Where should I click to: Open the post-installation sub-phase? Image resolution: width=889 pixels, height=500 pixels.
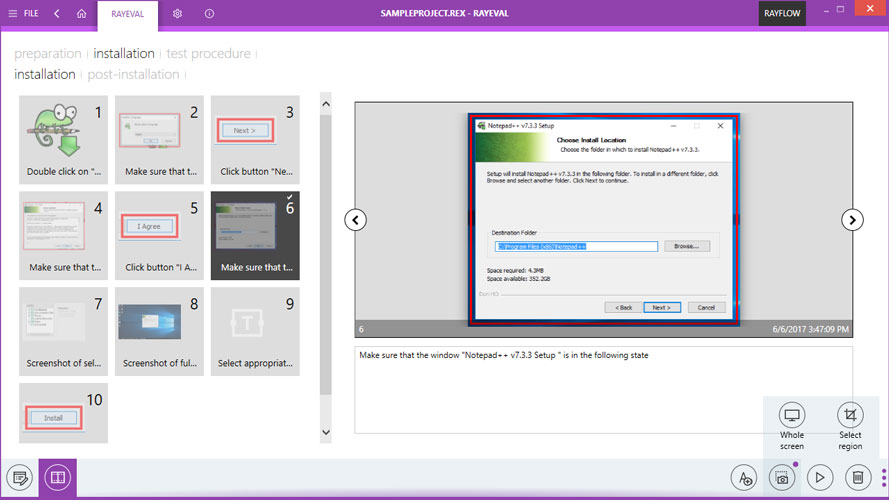133,74
